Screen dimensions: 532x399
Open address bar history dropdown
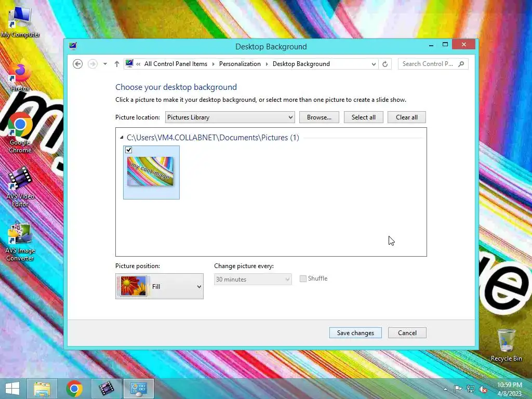(x=374, y=64)
